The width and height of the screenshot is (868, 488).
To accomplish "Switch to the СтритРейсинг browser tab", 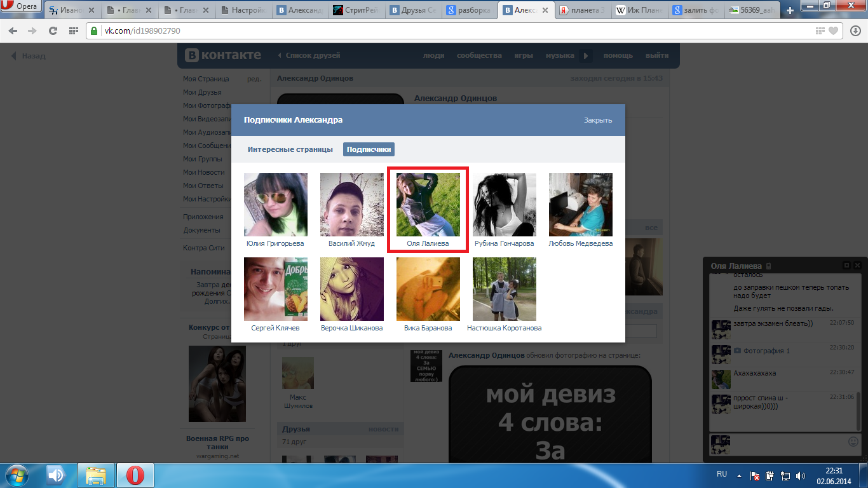I will coord(357,11).
